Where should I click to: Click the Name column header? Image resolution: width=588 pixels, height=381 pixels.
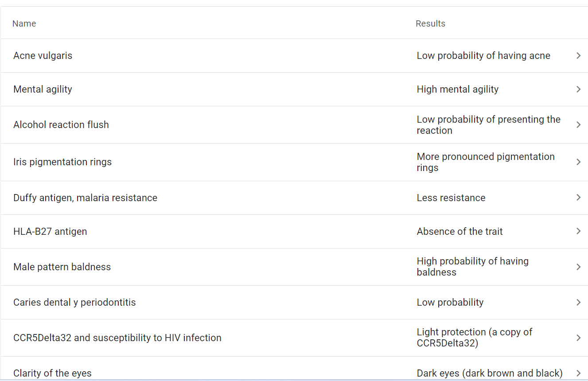[x=24, y=23]
